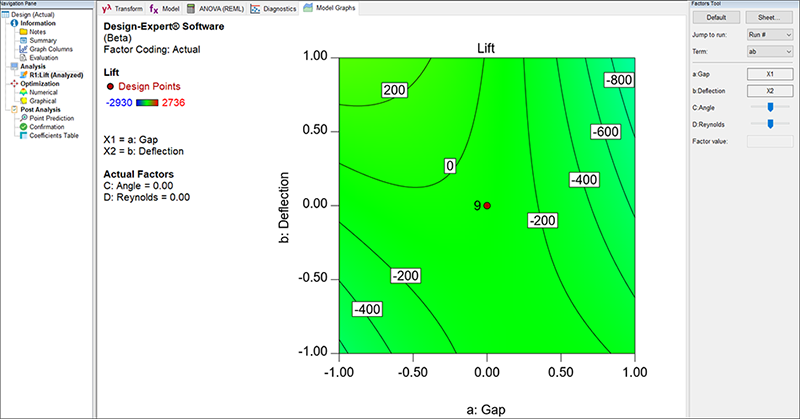Click the Default button in Factors Tool
Screen dimensions: 800x419
point(716,18)
